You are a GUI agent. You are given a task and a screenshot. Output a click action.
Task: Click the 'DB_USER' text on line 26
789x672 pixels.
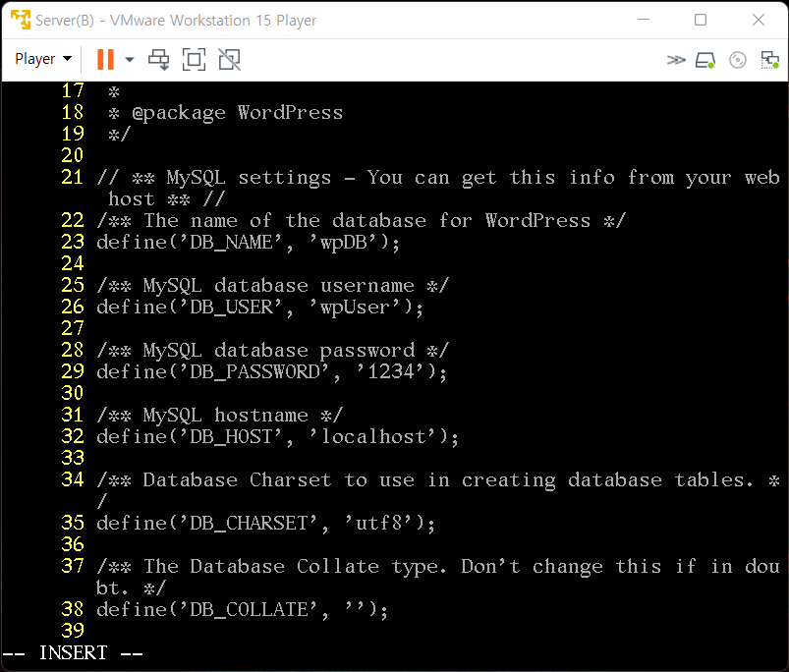(x=231, y=308)
